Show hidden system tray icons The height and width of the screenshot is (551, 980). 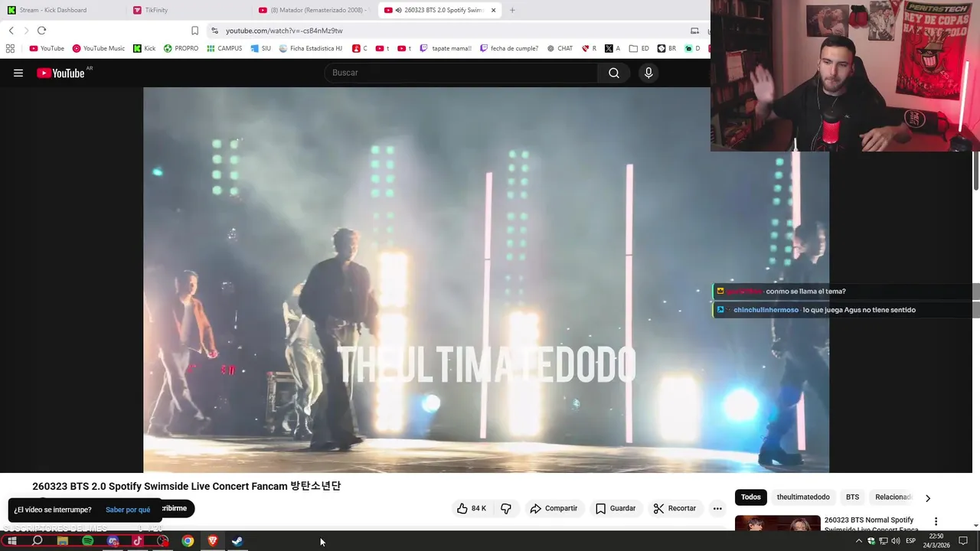pyautogui.click(x=858, y=541)
